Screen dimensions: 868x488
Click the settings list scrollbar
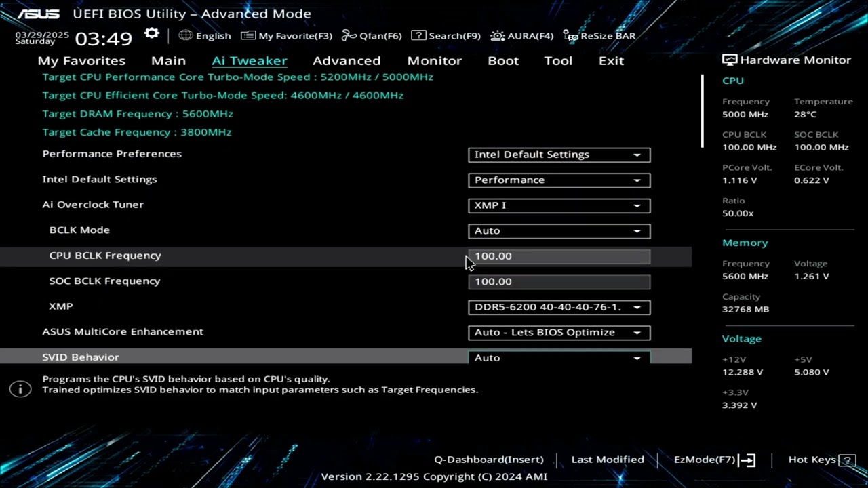coord(702,111)
